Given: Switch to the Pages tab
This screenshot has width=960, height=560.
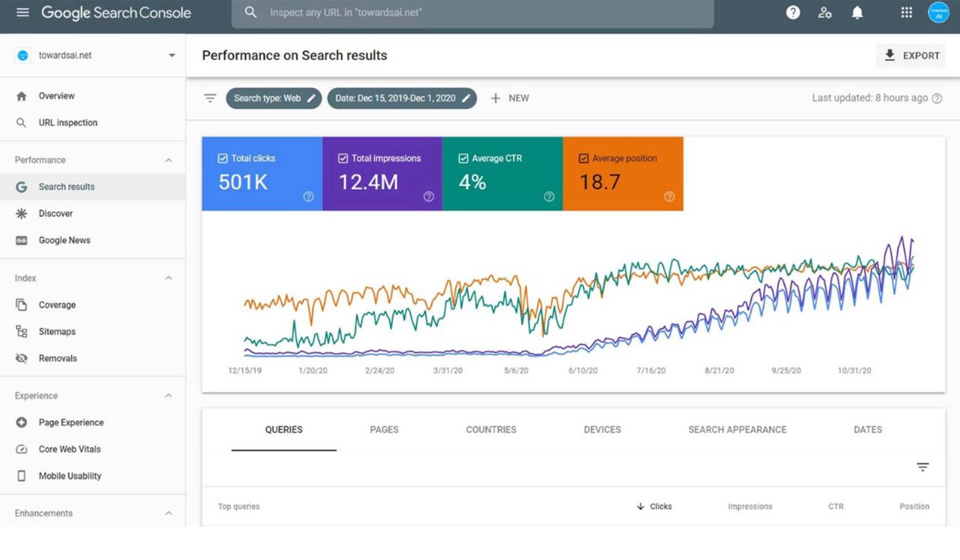Looking at the screenshot, I should [x=384, y=430].
